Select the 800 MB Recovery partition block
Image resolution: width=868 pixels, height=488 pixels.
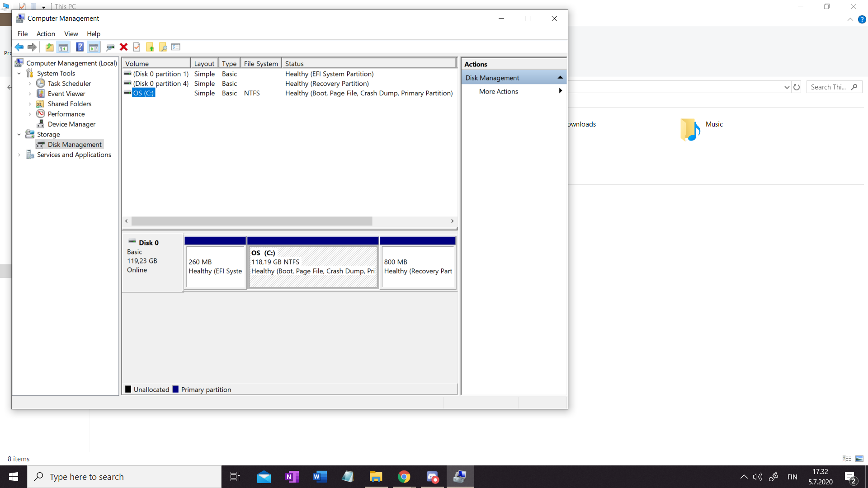pyautogui.click(x=418, y=267)
